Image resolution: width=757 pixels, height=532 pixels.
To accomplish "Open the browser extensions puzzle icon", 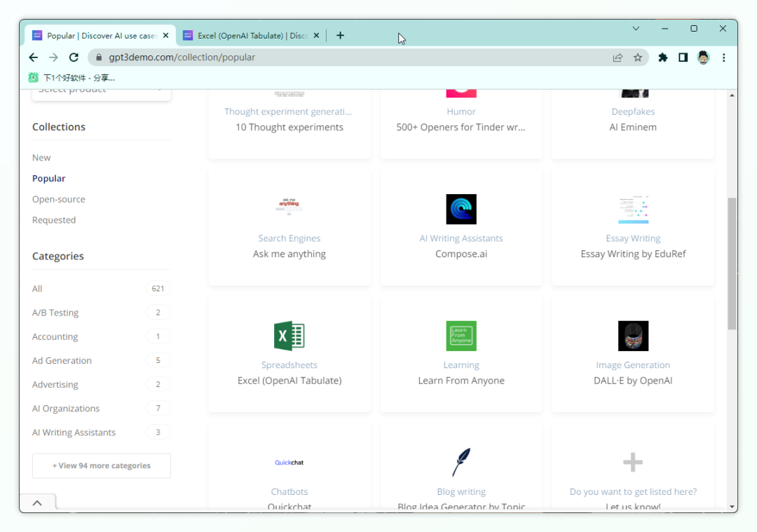I will pos(662,57).
